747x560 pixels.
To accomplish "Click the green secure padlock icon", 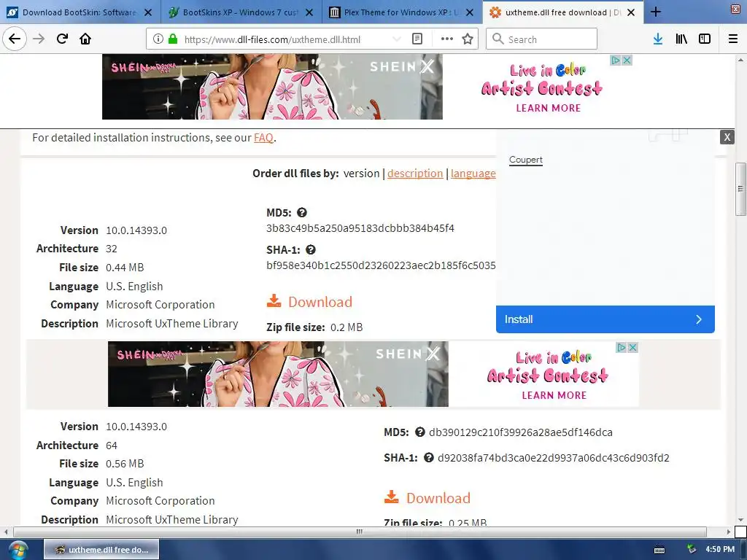I will point(172,39).
